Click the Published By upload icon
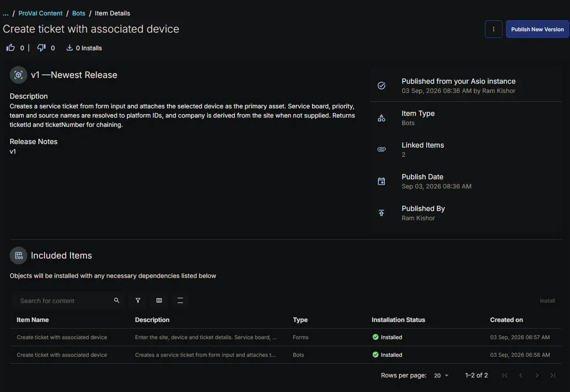570x392 pixels. tap(382, 213)
